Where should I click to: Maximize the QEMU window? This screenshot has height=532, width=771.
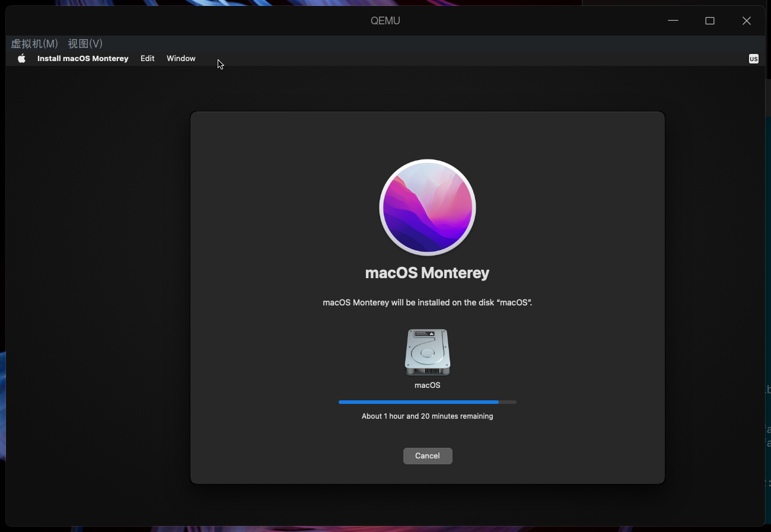(710, 21)
